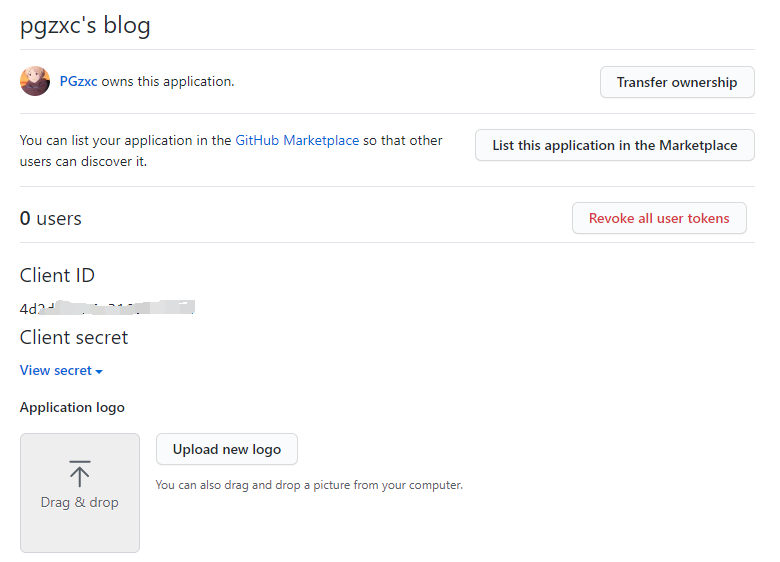Screen dimensions: 780x562
Task: Click the "You can list your application" description
Action: (x=125, y=140)
